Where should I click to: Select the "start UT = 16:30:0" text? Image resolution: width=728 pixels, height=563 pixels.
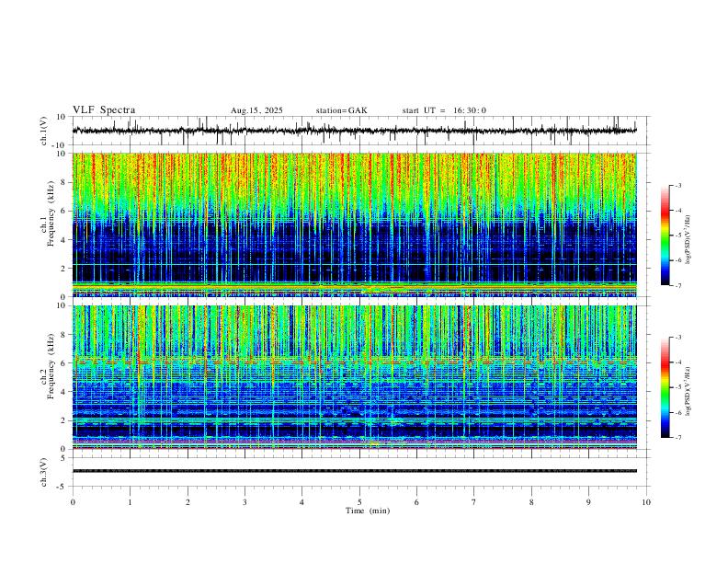444,110
